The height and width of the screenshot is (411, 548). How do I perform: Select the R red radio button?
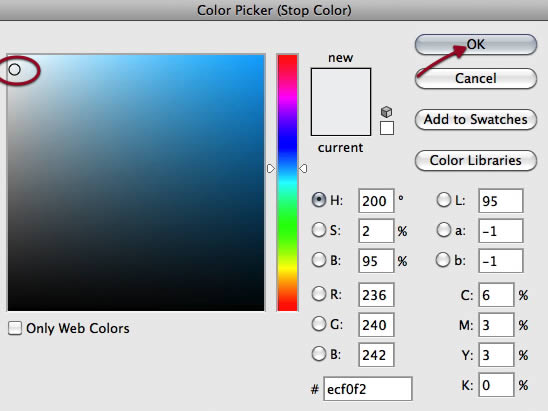click(319, 294)
